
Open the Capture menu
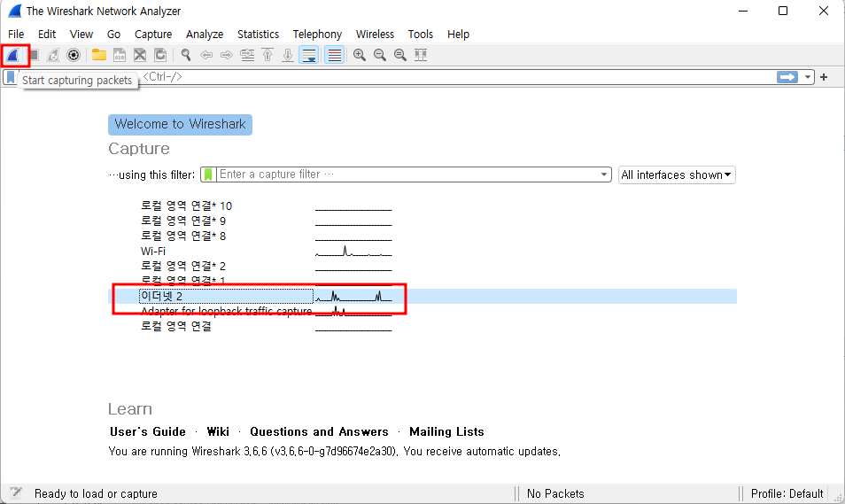click(153, 34)
